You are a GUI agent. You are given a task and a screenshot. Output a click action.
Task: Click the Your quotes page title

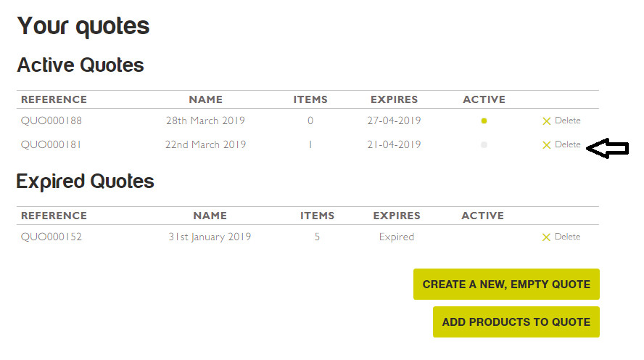pyautogui.click(x=83, y=26)
